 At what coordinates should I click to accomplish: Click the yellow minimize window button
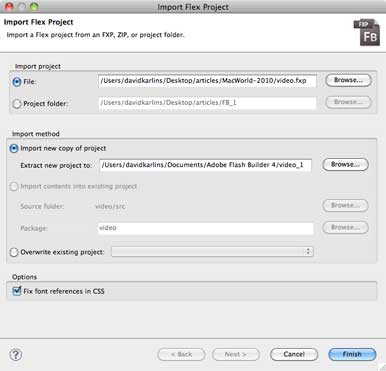click(x=22, y=6)
